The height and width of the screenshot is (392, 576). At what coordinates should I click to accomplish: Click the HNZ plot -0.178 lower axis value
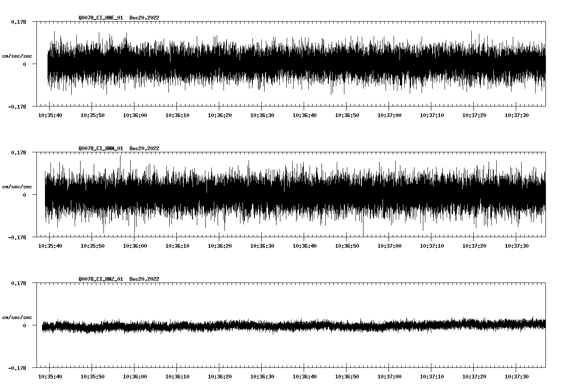point(17,368)
